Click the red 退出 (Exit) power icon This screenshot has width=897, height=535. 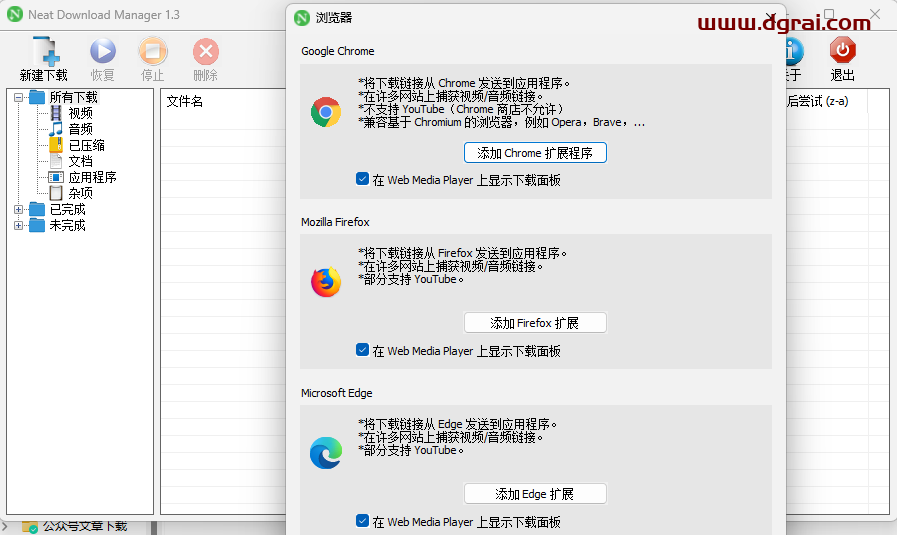842,50
